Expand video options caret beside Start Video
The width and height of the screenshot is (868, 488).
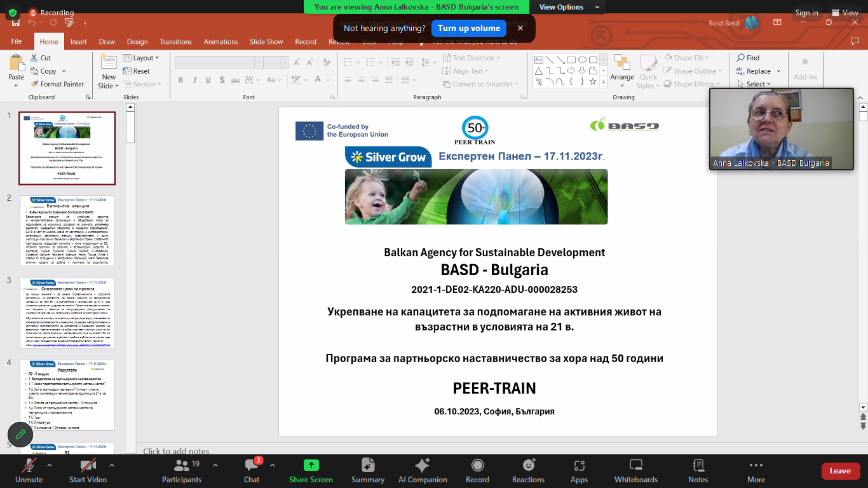(x=112, y=465)
